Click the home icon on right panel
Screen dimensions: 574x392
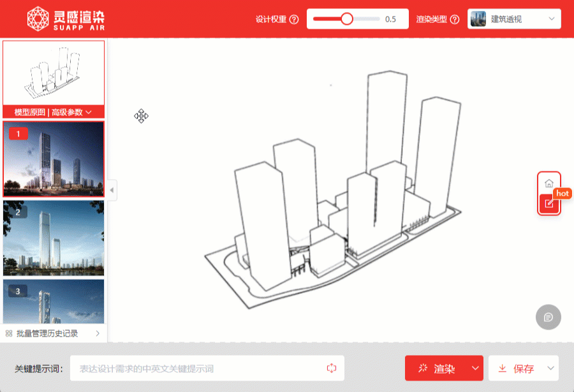pyautogui.click(x=549, y=184)
